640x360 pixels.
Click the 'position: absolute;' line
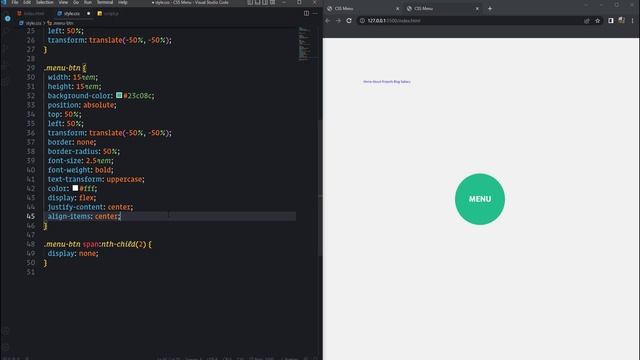(x=82, y=105)
